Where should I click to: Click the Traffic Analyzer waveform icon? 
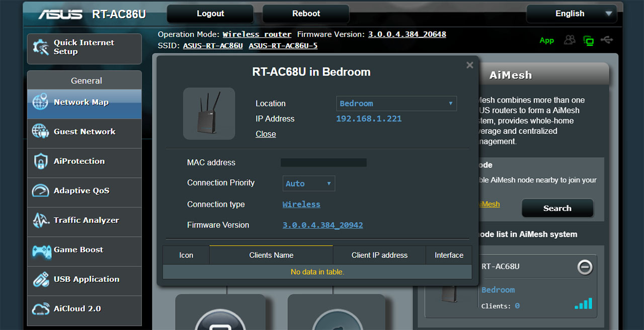point(40,220)
